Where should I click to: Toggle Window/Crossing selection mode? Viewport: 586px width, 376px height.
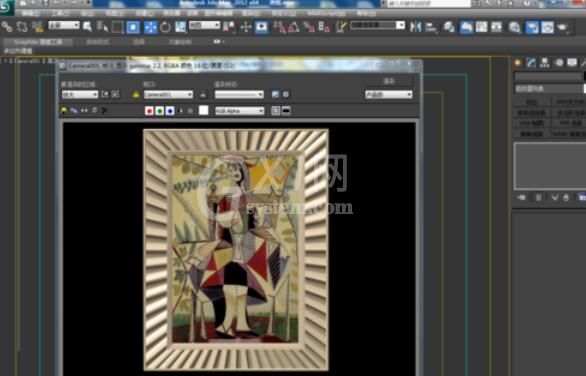[133, 27]
